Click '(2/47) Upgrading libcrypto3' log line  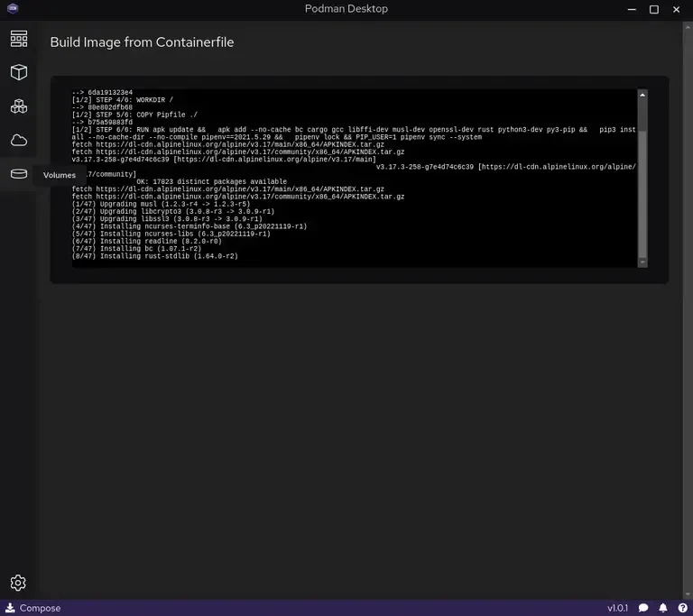[173, 212]
